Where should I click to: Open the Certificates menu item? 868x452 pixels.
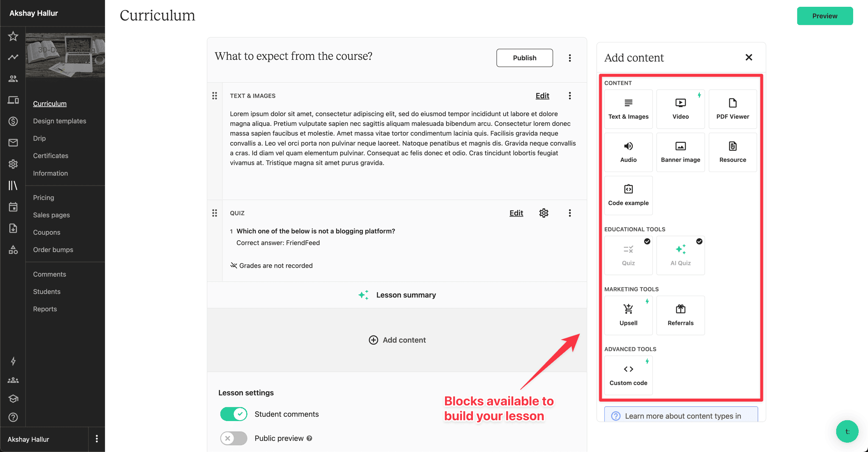(51, 156)
